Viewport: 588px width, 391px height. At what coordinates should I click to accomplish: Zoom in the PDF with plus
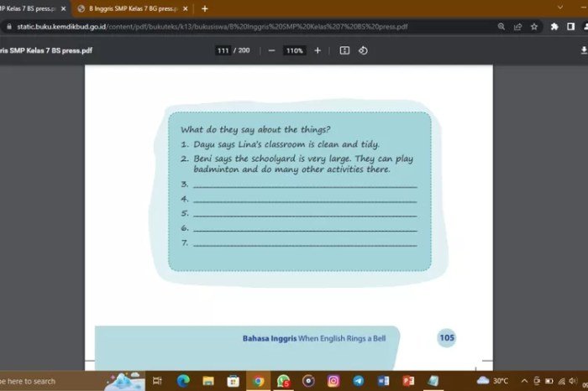(318, 50)
